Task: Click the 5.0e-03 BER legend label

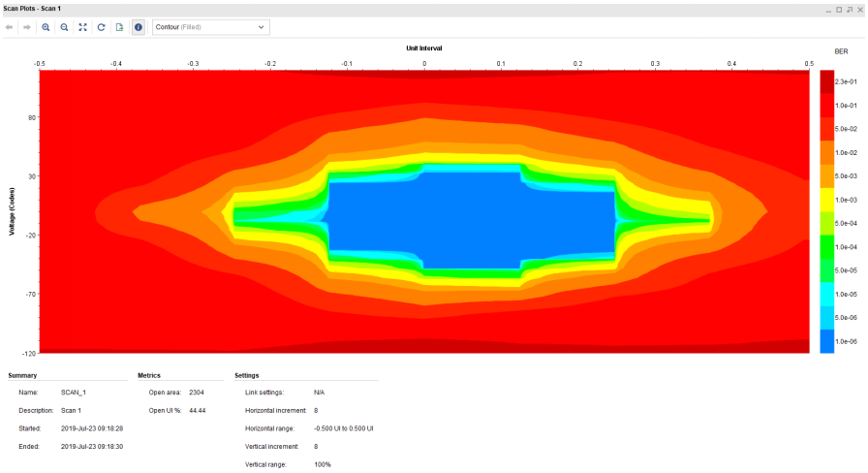Action: pyautogui.click(x=846, y=176)
